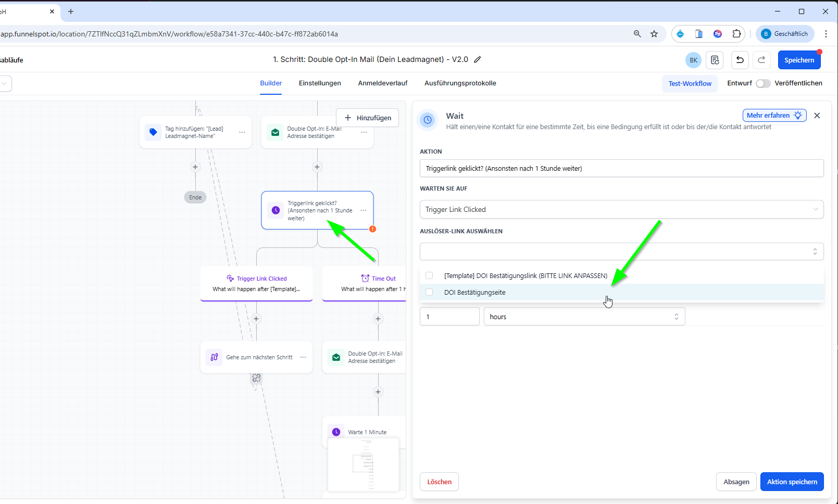
Task: Click the clock icon in the Wait panel header
Action: [428, 120]
